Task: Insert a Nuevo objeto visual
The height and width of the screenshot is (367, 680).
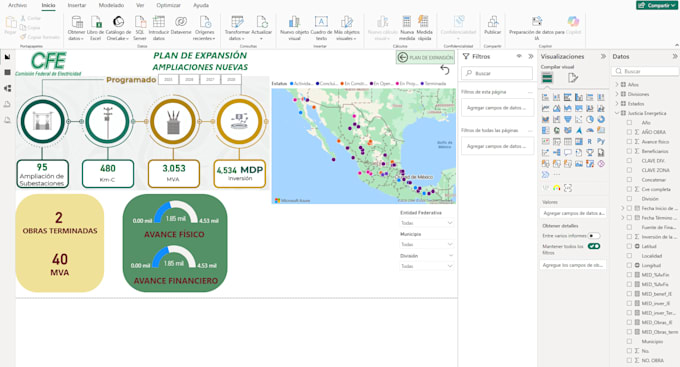Action: [x=294, y=28]
